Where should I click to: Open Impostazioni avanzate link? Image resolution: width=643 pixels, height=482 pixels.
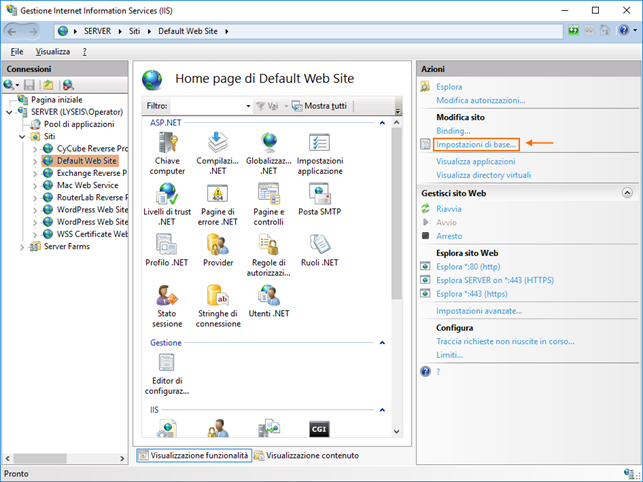pyautogui.click(x=479, y=311)
